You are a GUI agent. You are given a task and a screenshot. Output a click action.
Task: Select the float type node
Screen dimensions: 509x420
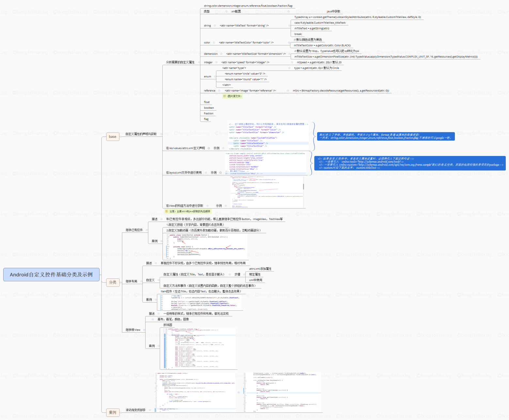[x=207, y=102]
